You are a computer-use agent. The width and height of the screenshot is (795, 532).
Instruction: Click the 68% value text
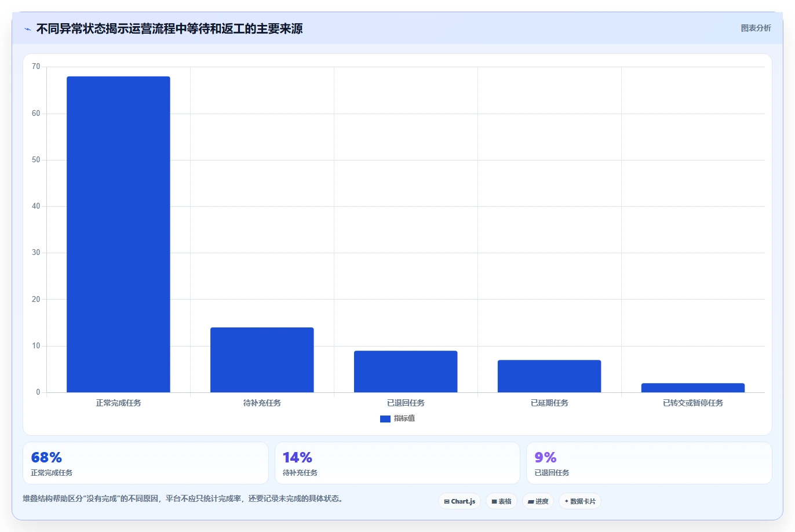pyautogui.click(x=46, y=457)
